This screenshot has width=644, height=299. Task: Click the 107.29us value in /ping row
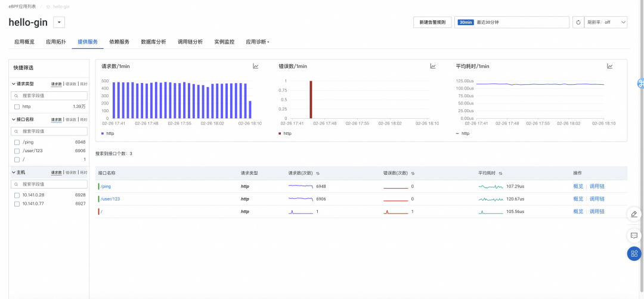click(515, 186)
